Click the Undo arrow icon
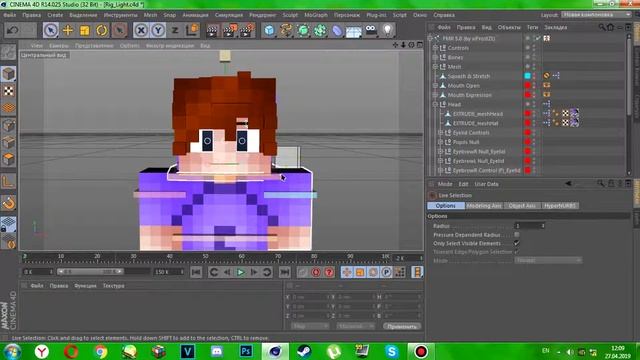The image size is (640, 360). [x=13, y=30]
